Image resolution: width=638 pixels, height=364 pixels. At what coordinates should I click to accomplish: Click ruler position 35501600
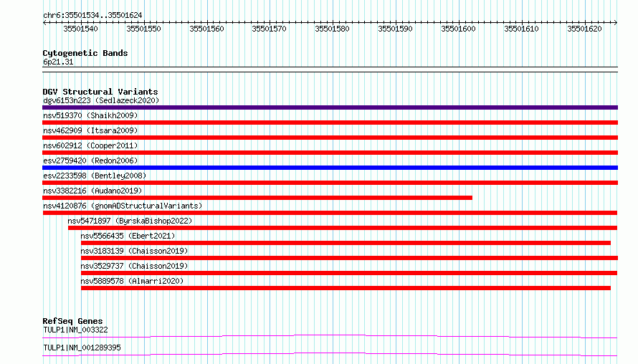(x=459, y=29)
